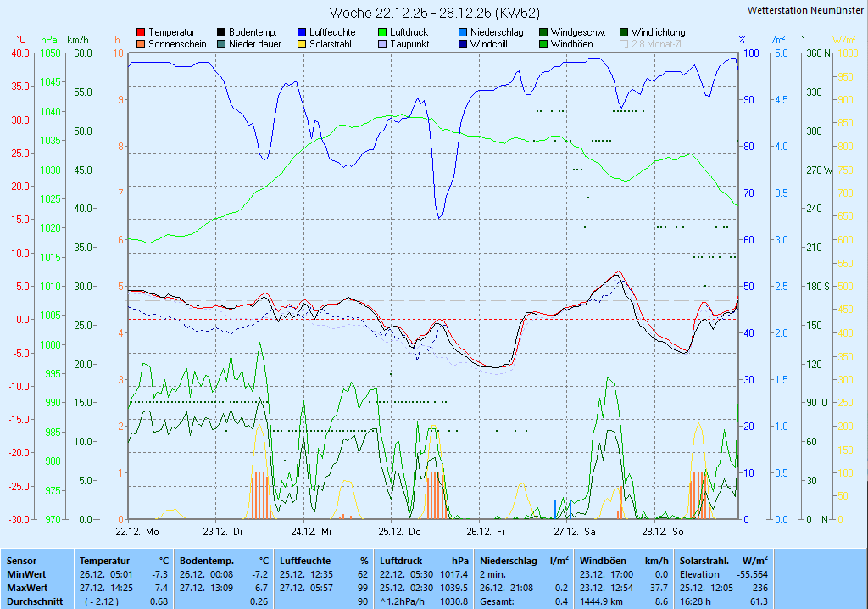Click the dark blue Windchill legend icon
The image size is (868, 609).
[x=463, y=44]
